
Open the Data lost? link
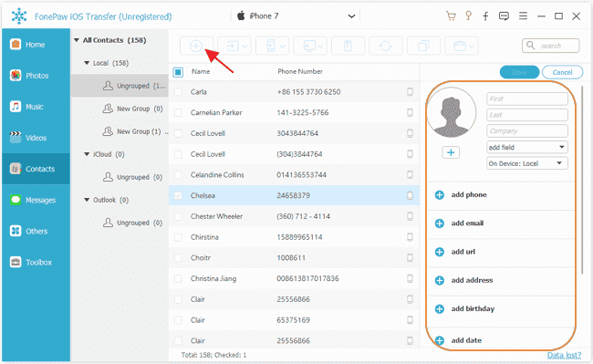coord(564,355)
